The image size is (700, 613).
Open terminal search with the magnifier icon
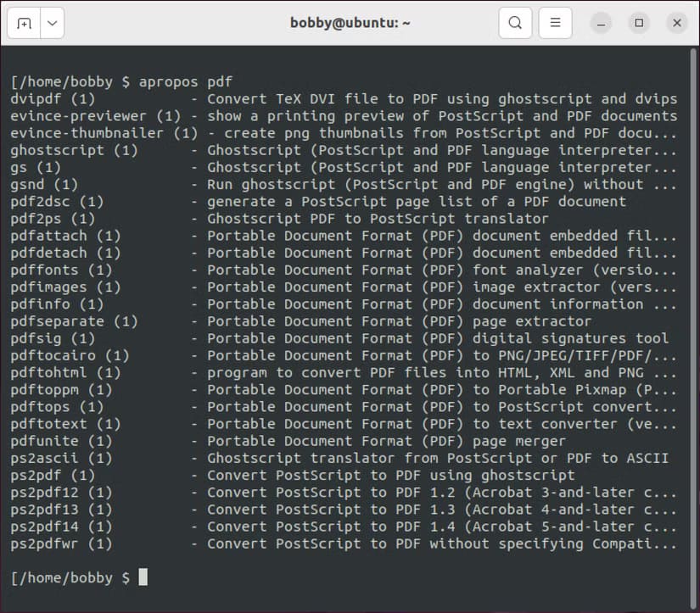click(515, 23)
